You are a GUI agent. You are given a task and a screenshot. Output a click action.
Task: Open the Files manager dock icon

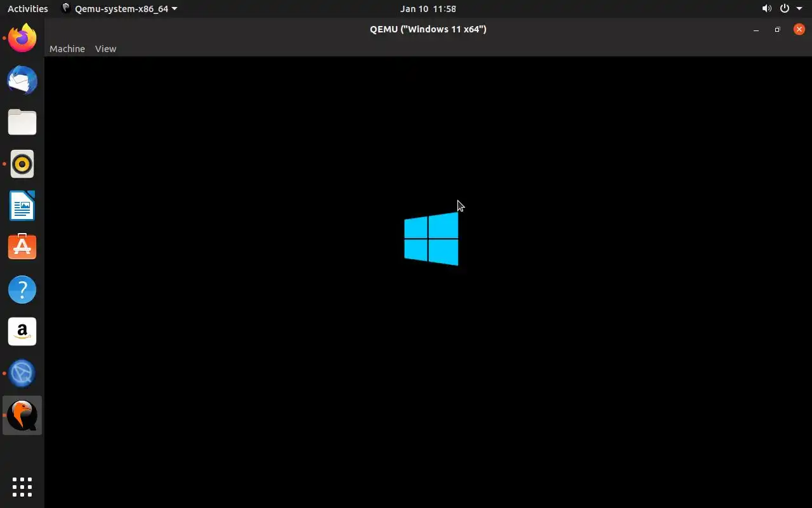[x=22, y=122]
